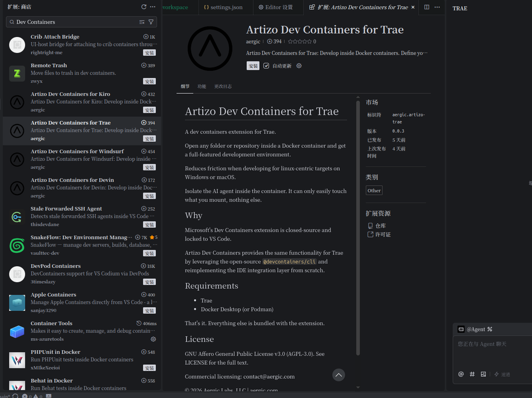This screenshot has width=532, height=398.
Task: Close the Artizo Dev Containers extension tab
Action: tap(413, 7)
